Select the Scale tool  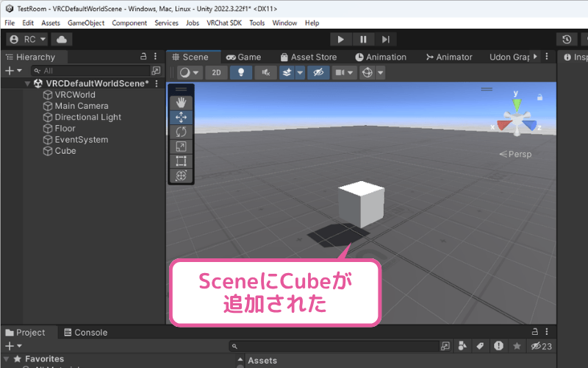[181, 146]
